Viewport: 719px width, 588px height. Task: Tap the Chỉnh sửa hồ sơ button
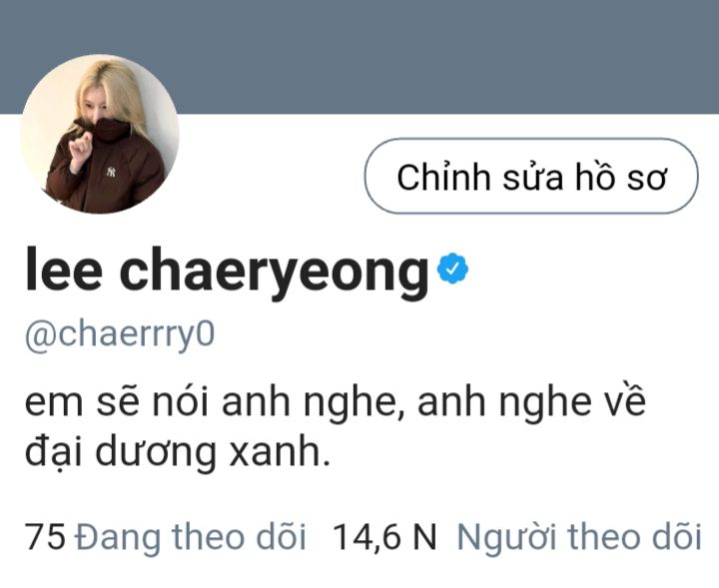tap(531, 176)
